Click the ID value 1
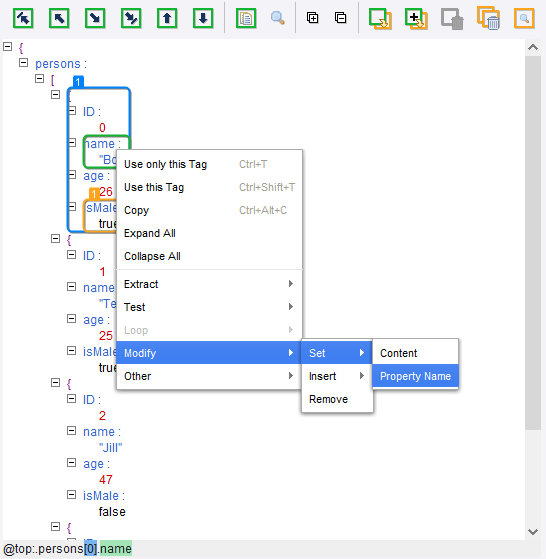This screenshot has height=559, width=546. (102, 272)
